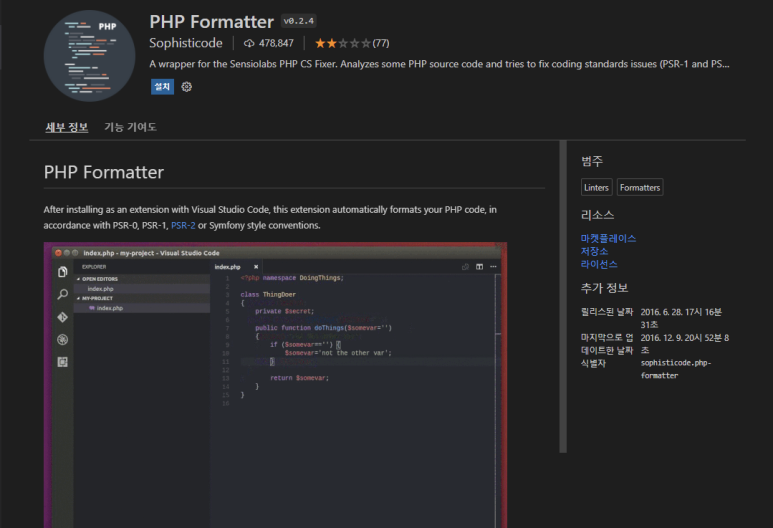Screen dimensions: 773x528
Task: Click the README vertical scrollbar
Action: point(563,296)
